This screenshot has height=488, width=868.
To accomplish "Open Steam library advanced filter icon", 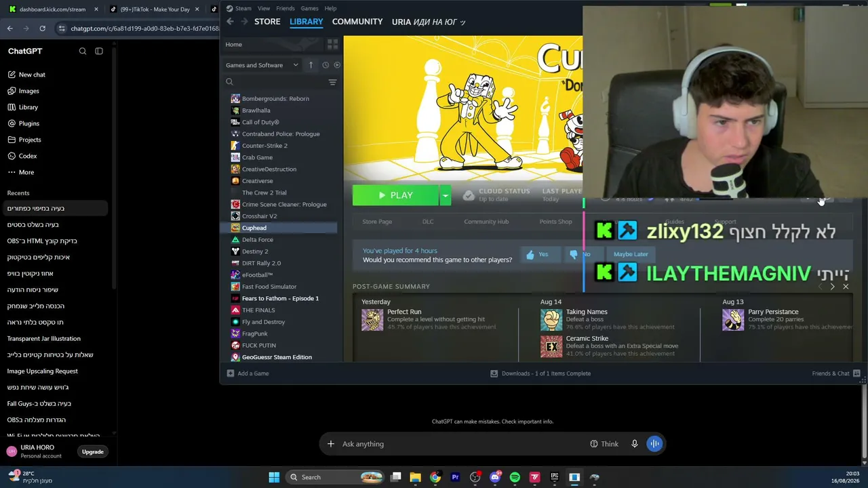I will (x=332, y=82).
